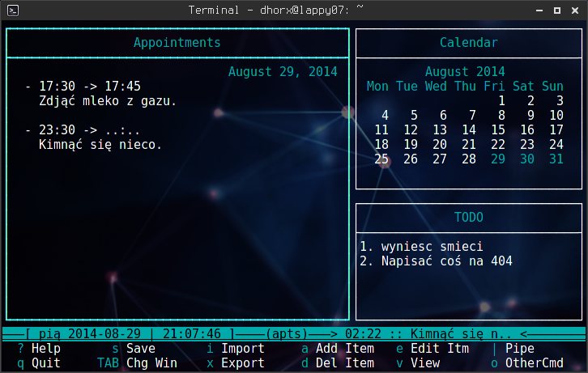Click the 'a Add Item' command
This screenshot has height=373, width=588.
point(338,349)
